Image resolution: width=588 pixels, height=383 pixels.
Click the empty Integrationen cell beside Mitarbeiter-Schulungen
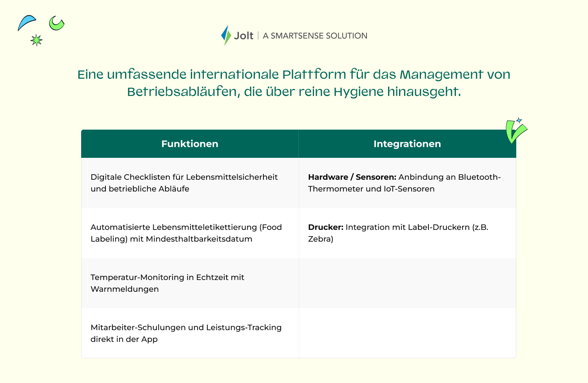tap(407, 333)
